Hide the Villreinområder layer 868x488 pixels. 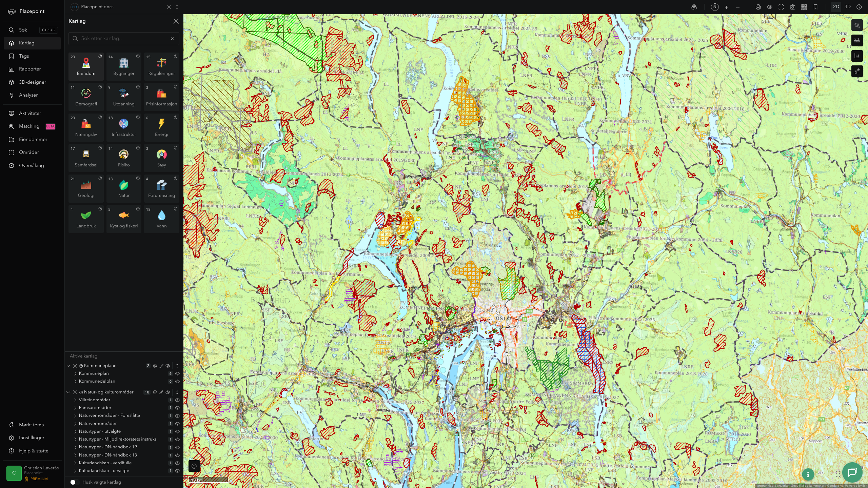click(x=177, y=400)
